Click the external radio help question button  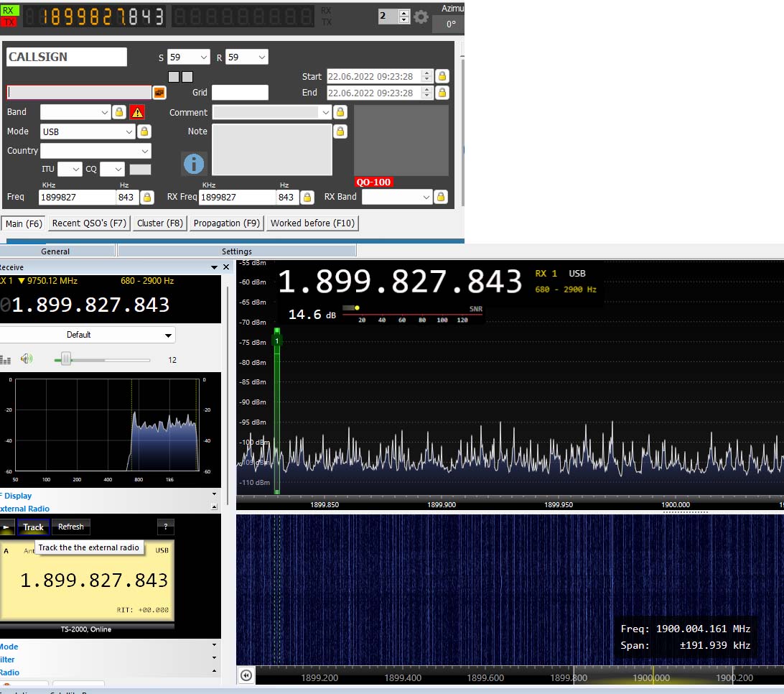pyautogui.click(x=166, y=527)
